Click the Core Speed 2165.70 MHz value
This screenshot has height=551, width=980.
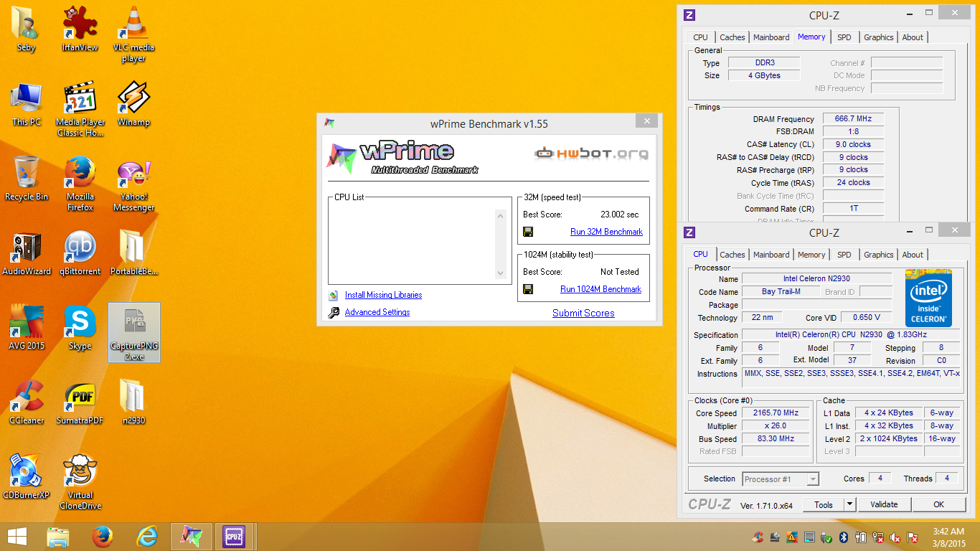click(776, 413)
